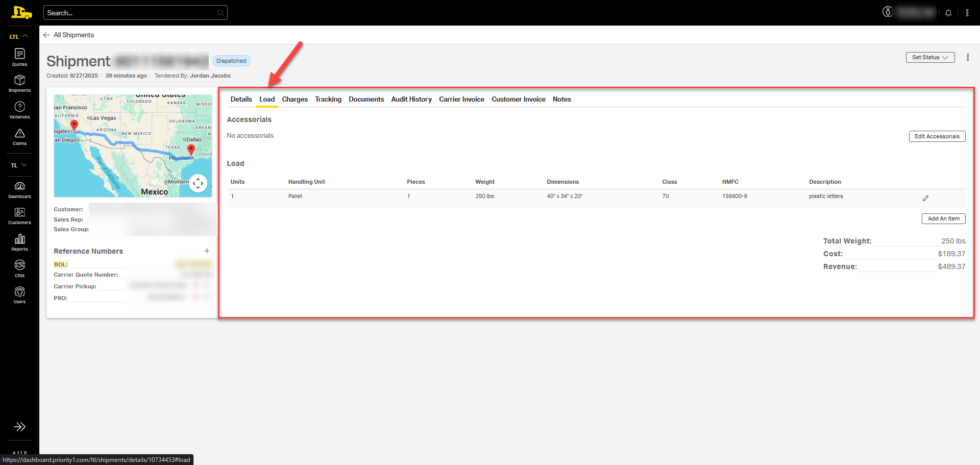
Task: Click the Houston destination pin on the map
Action: (191, 150)
